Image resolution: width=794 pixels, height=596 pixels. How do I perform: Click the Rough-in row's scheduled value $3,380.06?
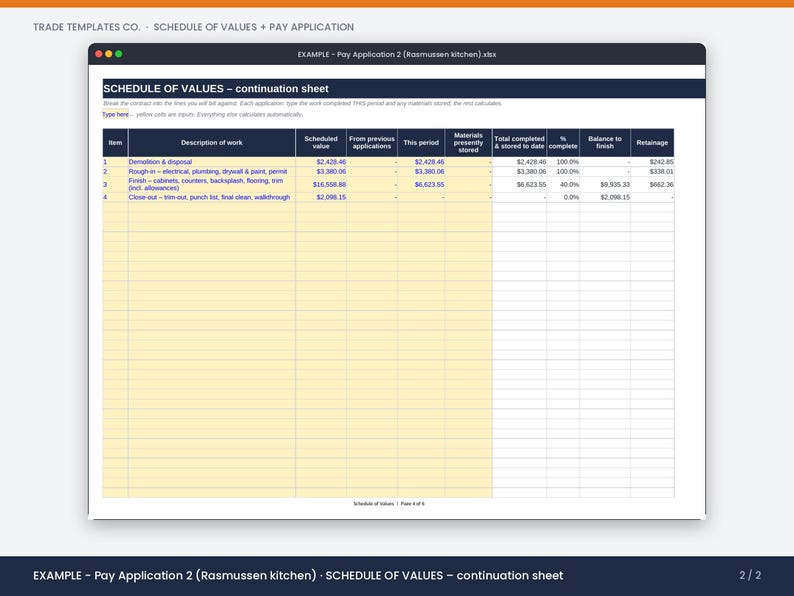pyautogui.click(x=321, y=172)
